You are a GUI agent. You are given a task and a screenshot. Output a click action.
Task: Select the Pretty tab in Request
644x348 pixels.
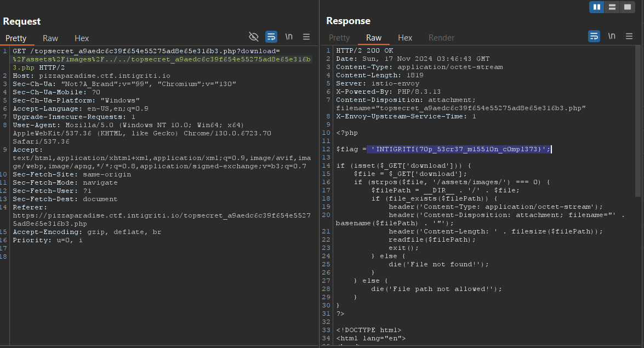point(16,38)
